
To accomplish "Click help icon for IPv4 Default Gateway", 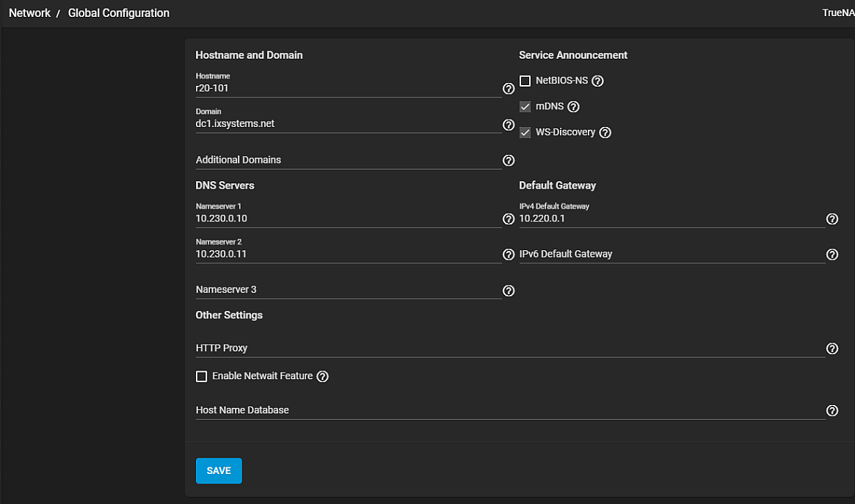I will [x=832, y=219].
